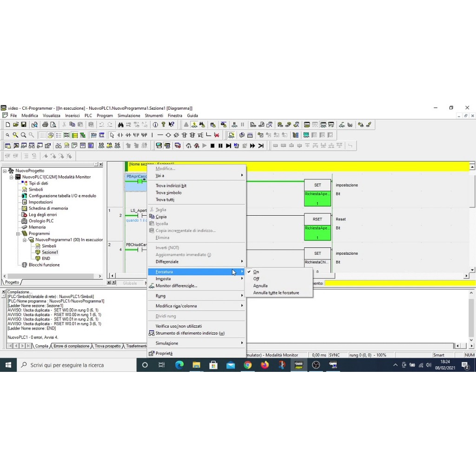Expand Rung submenu

242,296
